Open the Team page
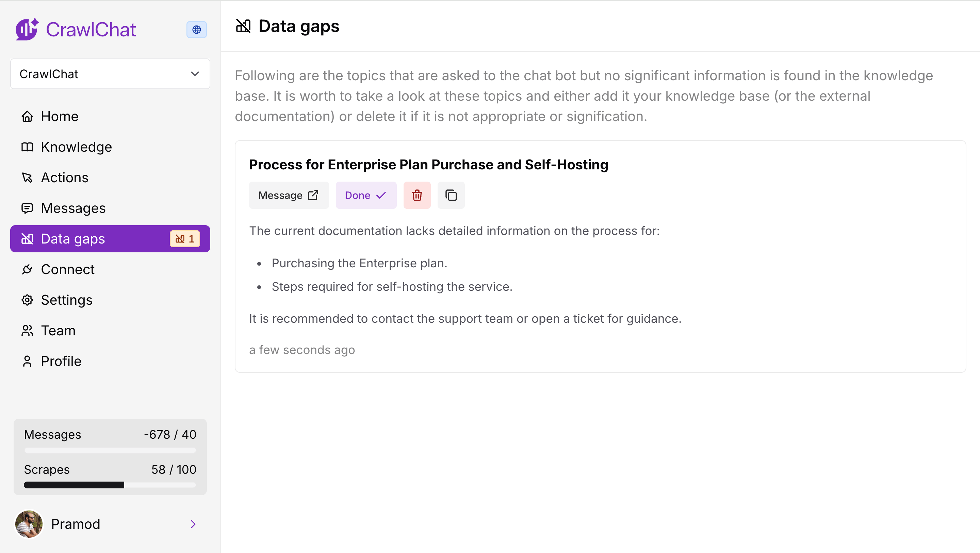Screen dimensions: 980x553 coord(58,331)
